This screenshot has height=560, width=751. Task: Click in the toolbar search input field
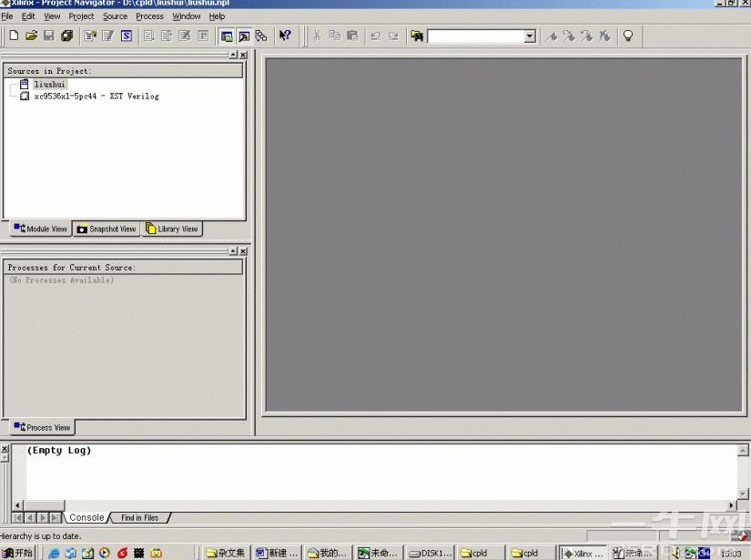(x=474, y=36)
